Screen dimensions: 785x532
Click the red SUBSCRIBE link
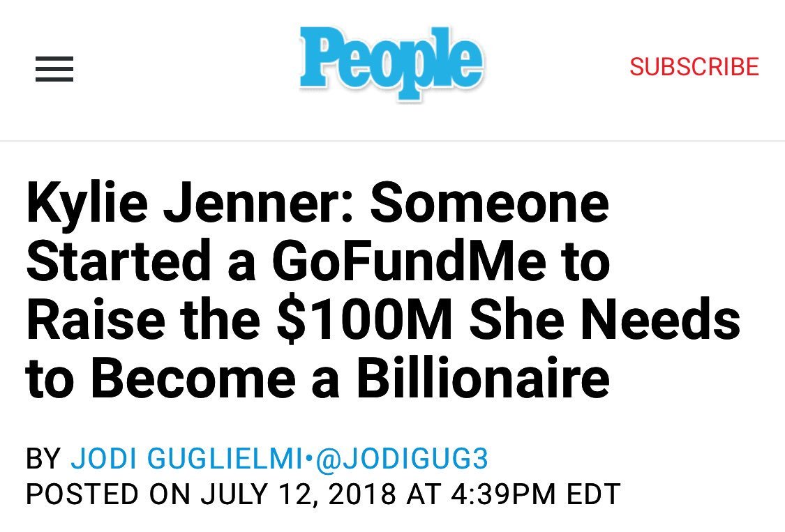click(x=694, y=67)
